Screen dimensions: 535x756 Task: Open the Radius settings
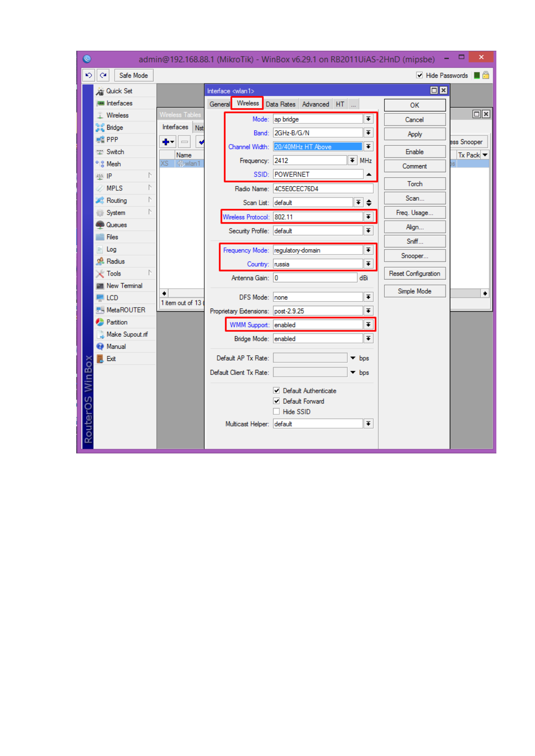click(x=115, y=261)
